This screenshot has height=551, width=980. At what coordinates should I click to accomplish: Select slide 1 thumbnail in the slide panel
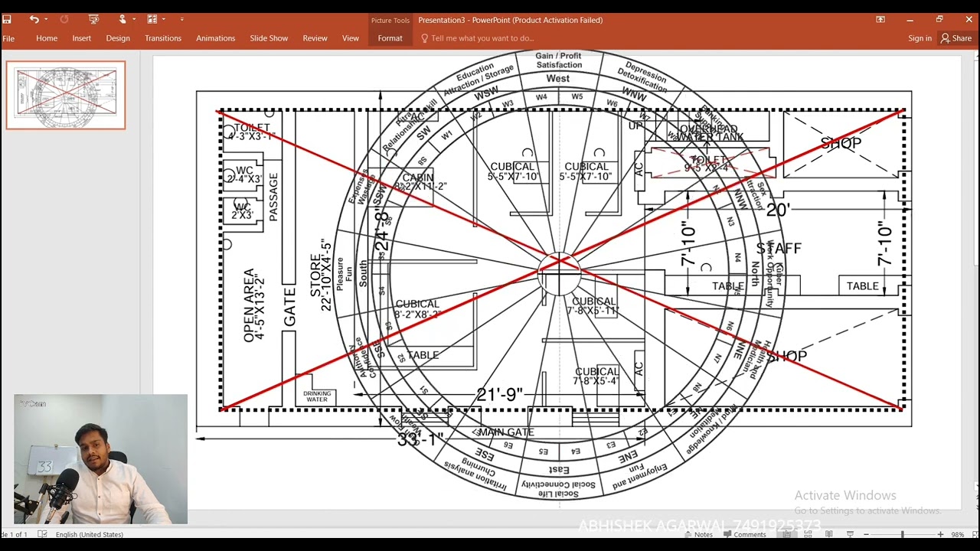click(x=66, y=95)
